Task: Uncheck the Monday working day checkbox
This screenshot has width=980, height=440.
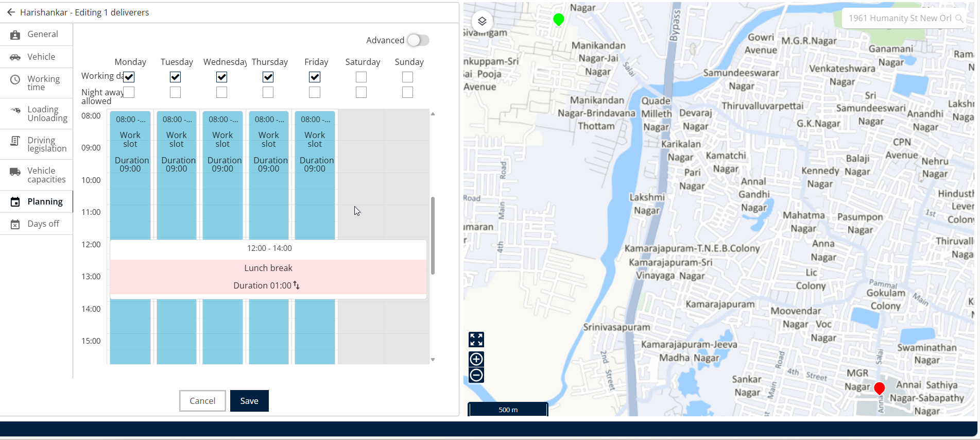Action: pyautogui.click(x=129, y=77)
